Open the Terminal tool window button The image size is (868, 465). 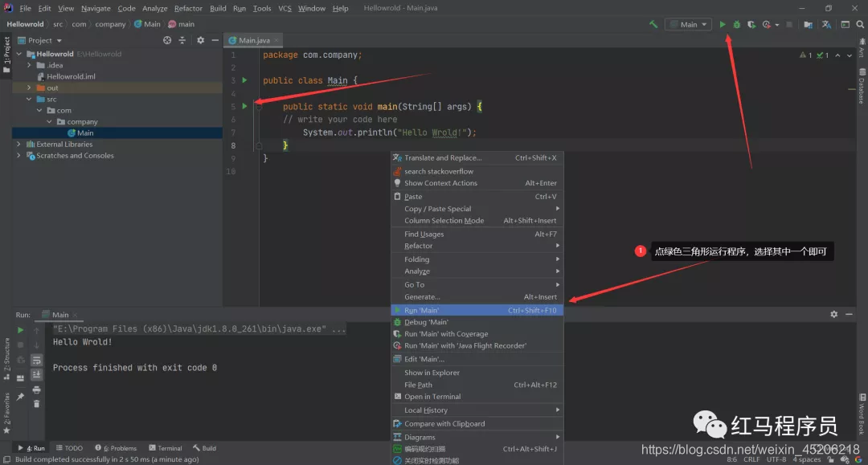click(x=166, y=448)
